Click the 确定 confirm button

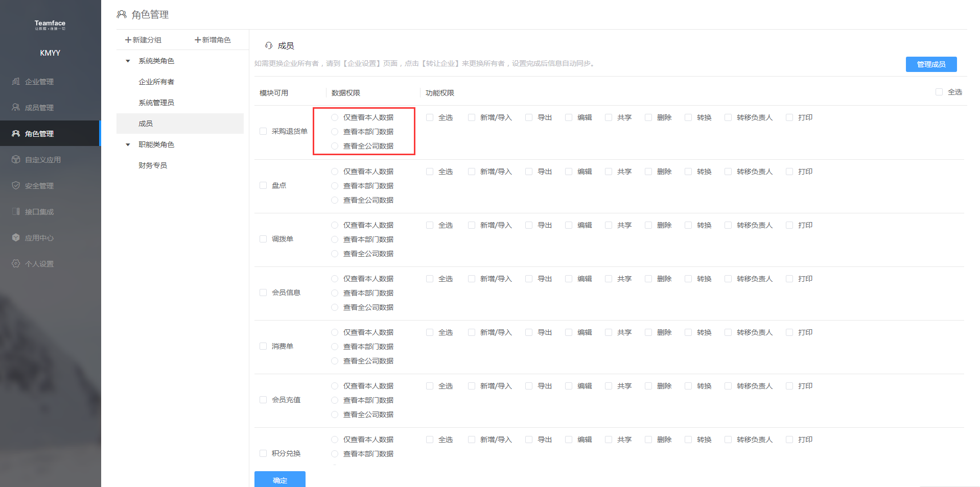pos(279,480)
